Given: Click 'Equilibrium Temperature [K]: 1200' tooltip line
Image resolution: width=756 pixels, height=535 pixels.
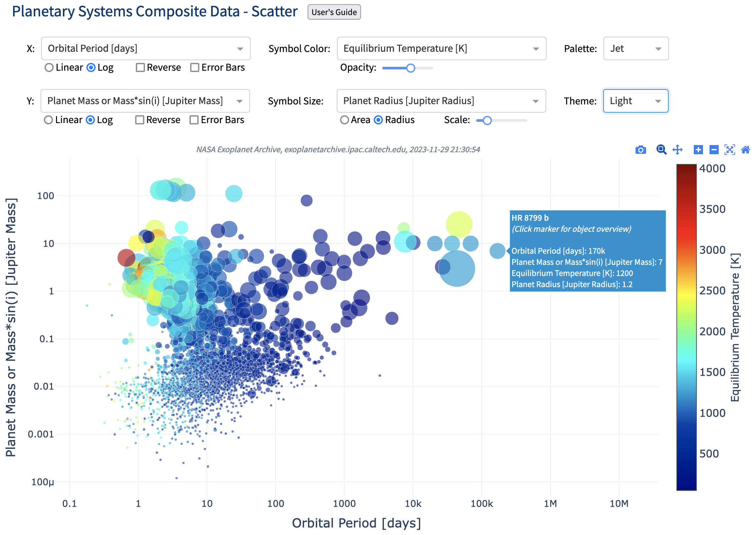Looking at the screenshot, I should coord(572,273).
